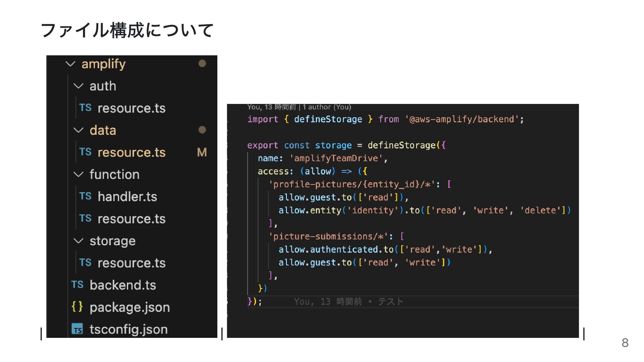Click TS icon of handler.ts
The width and height of the screenshot is (644, 362).
point(85,196)
